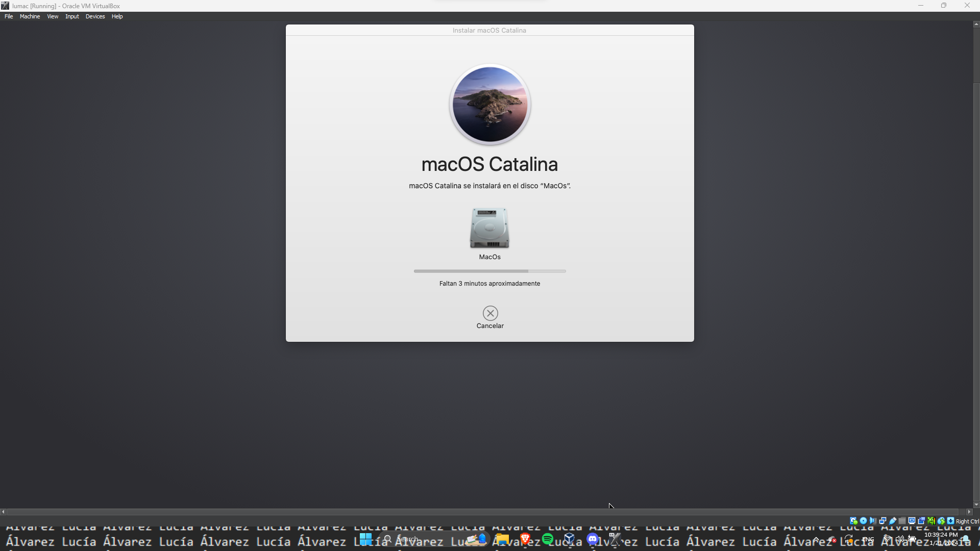Click the network adapters status icon
The image size is (980, 551).
click(x=883, y=521)
